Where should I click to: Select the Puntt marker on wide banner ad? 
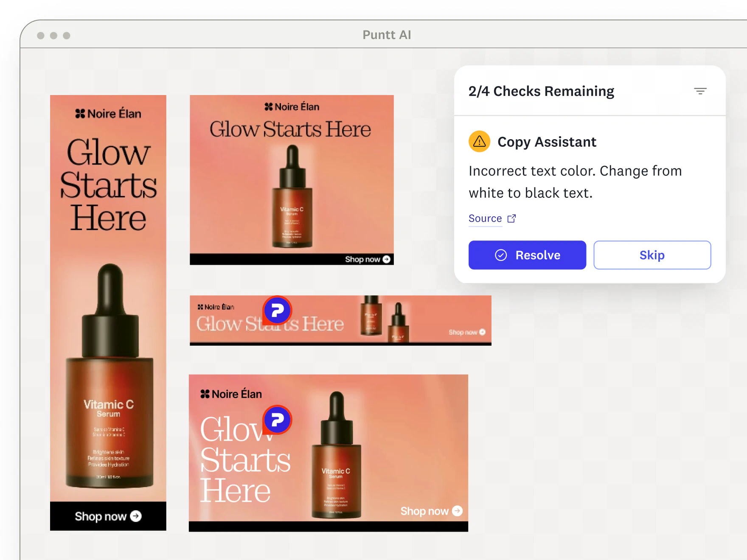[277, 310]
